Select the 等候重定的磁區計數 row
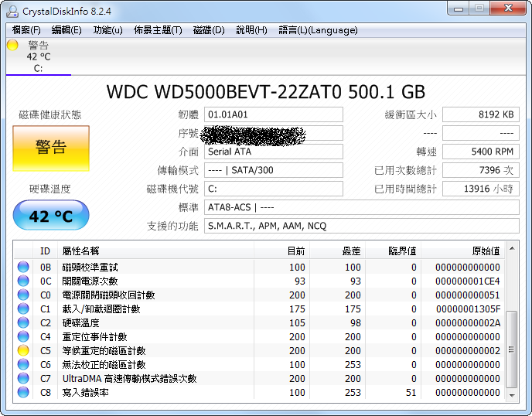This screenshot has height=416, width=532. [259, 350]
